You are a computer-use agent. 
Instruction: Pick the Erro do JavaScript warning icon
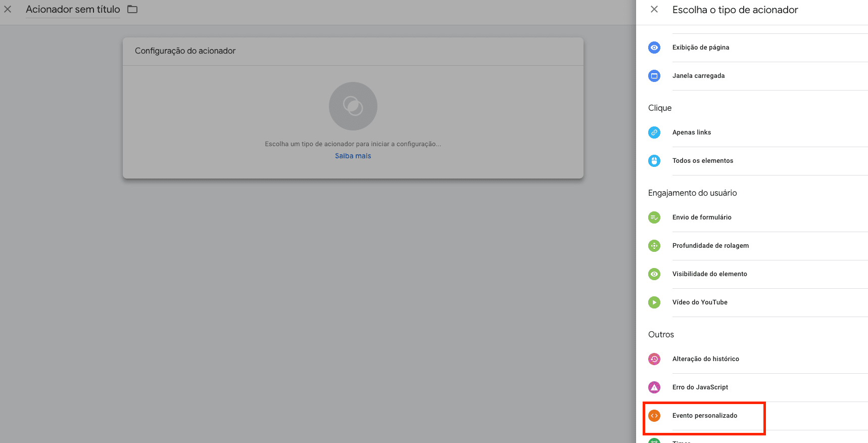click(654, 387)
